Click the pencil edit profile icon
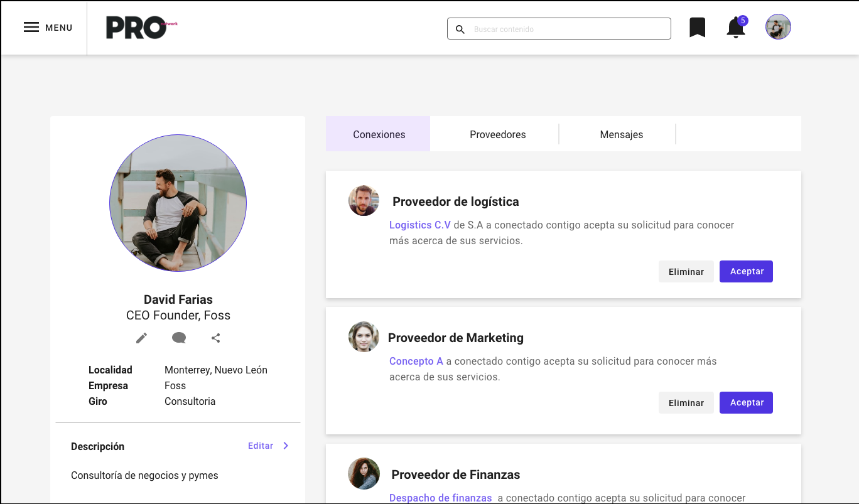 142,338
